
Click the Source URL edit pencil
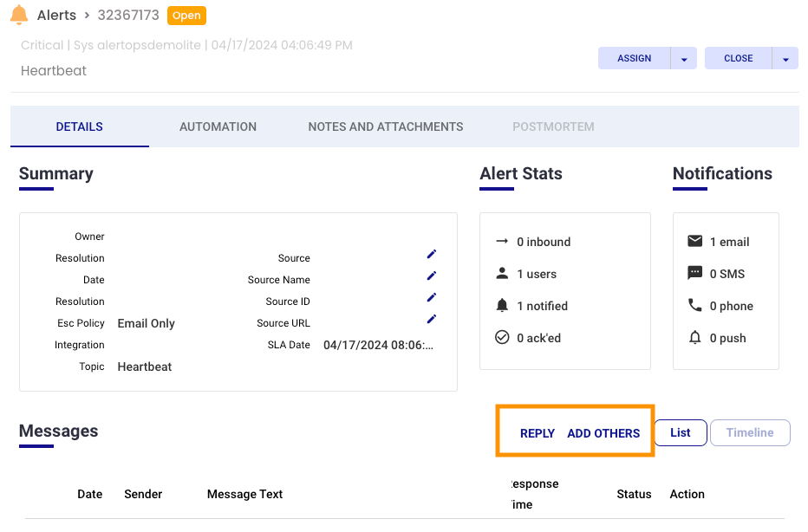[432, 319]
